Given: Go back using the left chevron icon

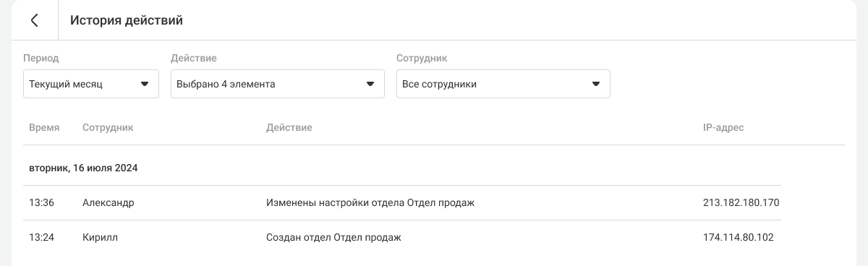Looking at the screenshot, I should [35, 20].
